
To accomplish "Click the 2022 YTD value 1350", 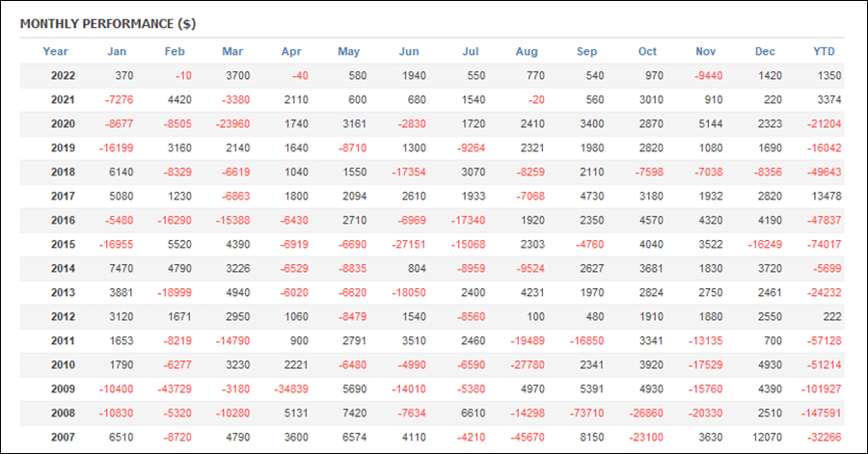I will 829,76.
